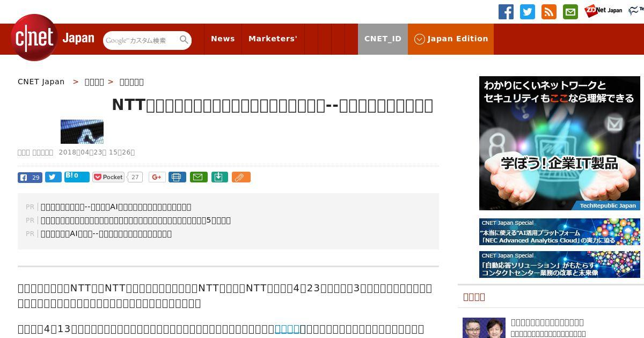
Task: Share article on Facebook (29 count)
Action: point(30,178)
